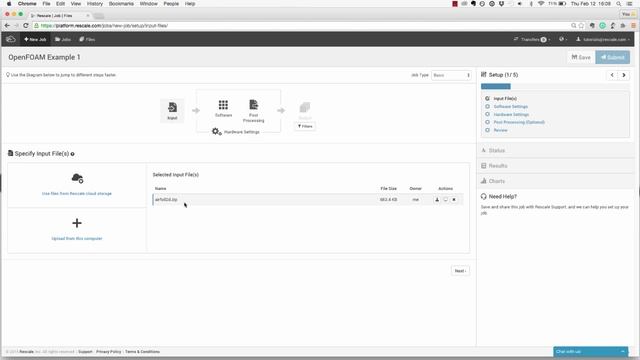Click the browser back arrow
This screenshot has height=360, width=640.
click(7, 25)
